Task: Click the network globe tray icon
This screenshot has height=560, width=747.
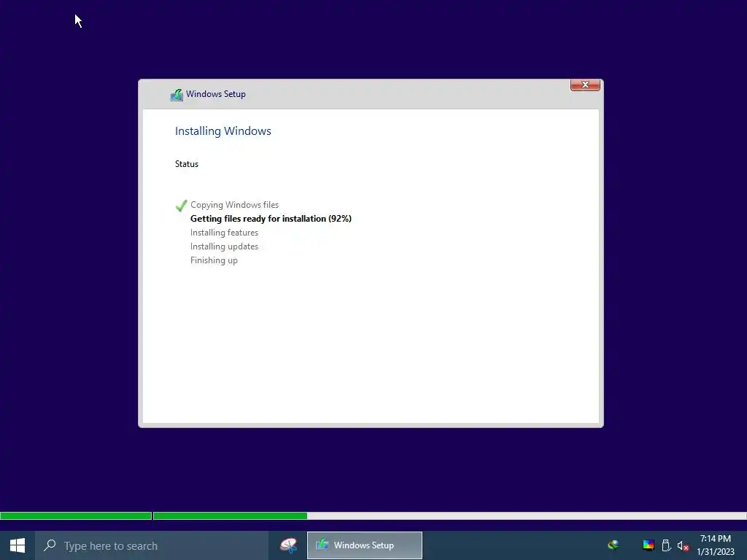Action: 613,545
